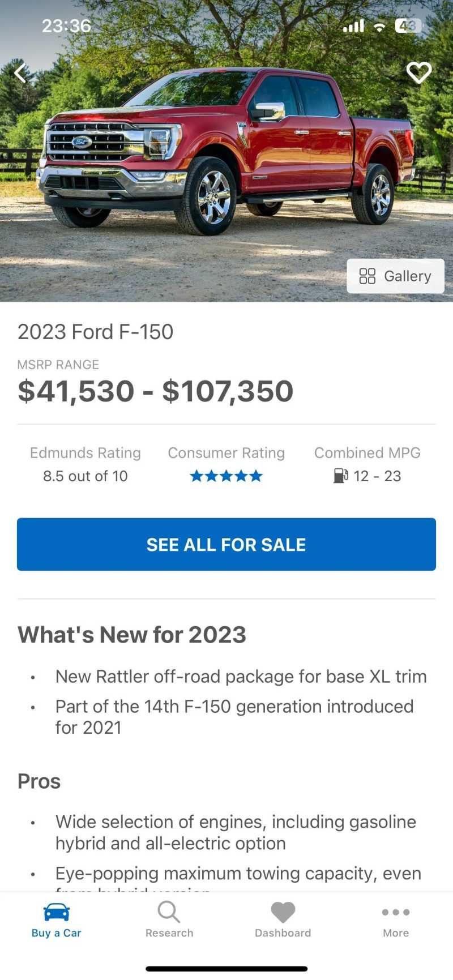Tap the back arrow icon

pos(21,73)
